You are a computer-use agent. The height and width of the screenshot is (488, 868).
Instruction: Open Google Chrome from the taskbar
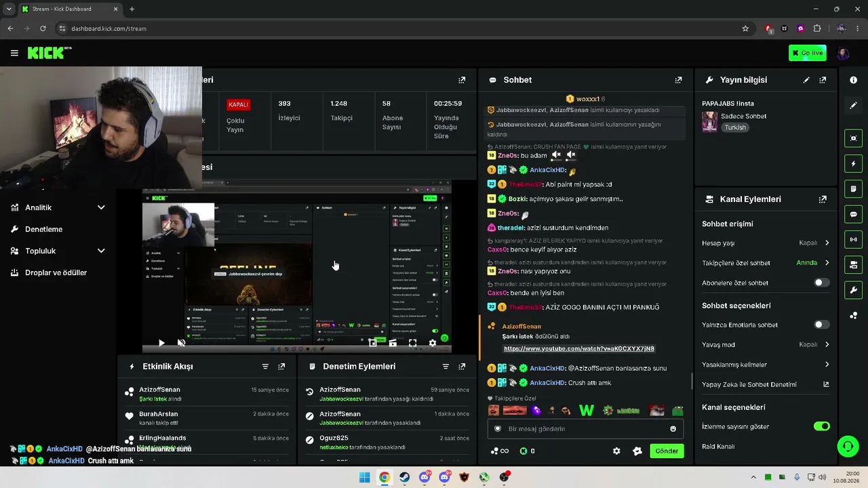pos(384,477)
